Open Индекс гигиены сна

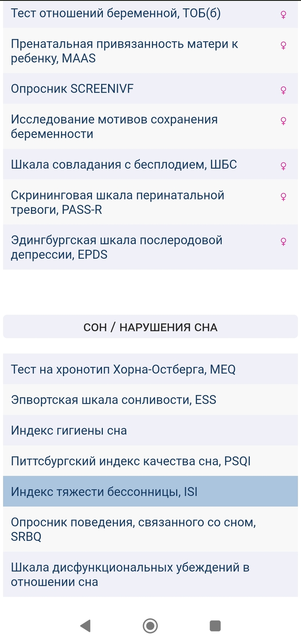[69, 430]
